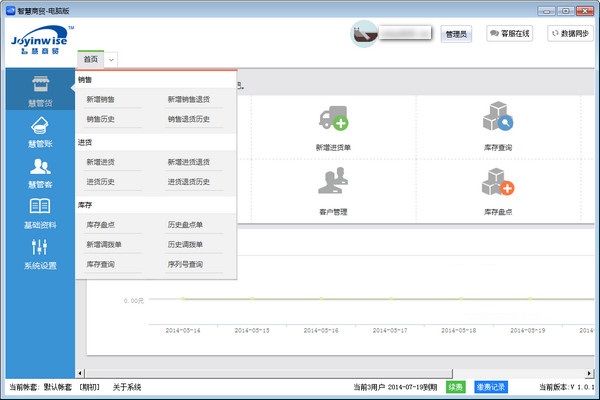Open 客户管理 people icon

click(x=333, y=180)
